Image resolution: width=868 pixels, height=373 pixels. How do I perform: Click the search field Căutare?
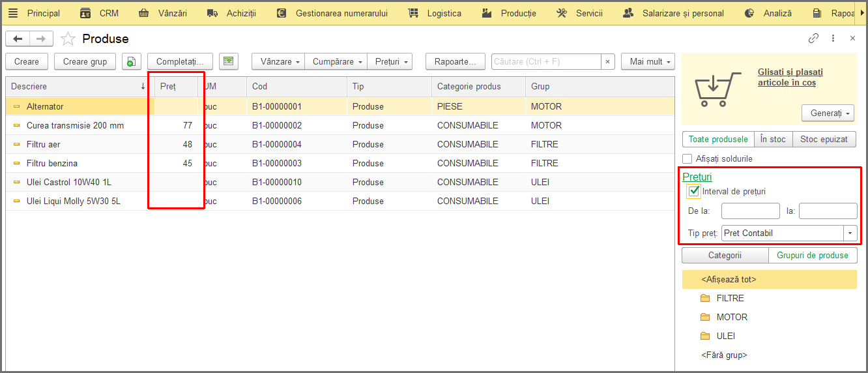click(x=546, y=61)
